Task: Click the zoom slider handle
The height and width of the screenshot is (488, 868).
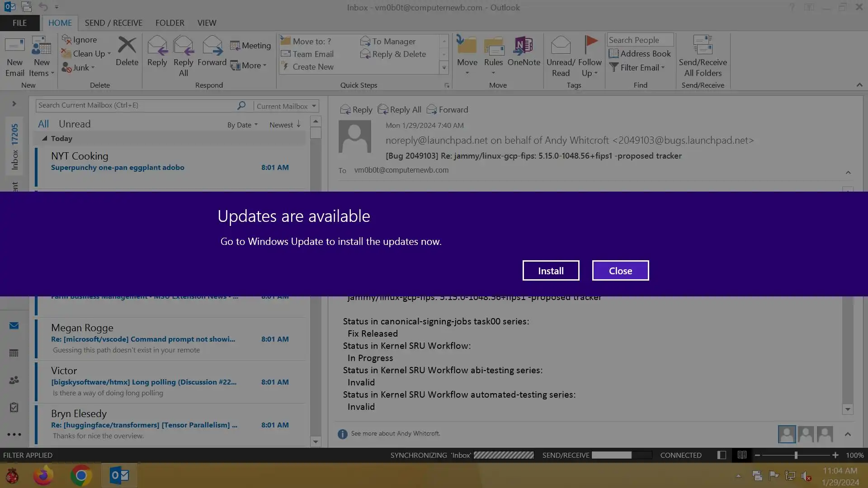Action: [x=796, y=455]
